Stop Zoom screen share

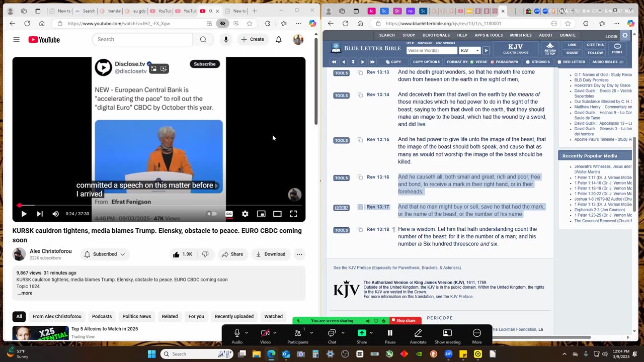pos(406,321)
